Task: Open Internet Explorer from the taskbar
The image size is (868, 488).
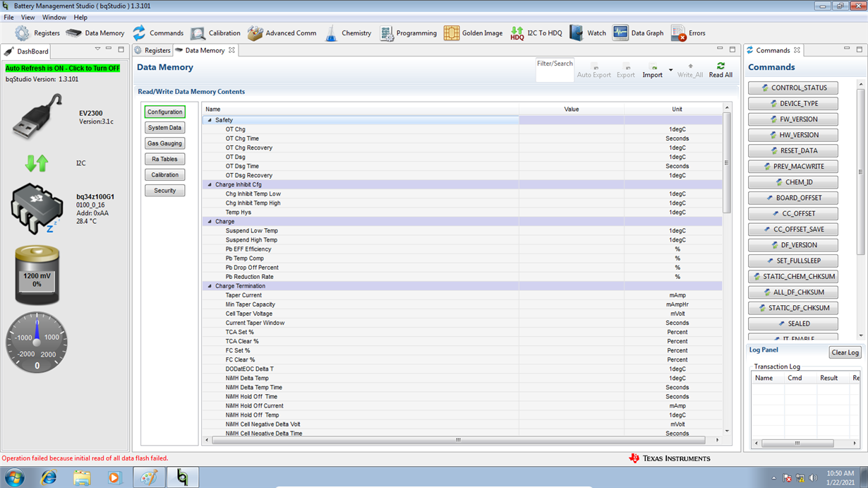Action: click(49, 477)
